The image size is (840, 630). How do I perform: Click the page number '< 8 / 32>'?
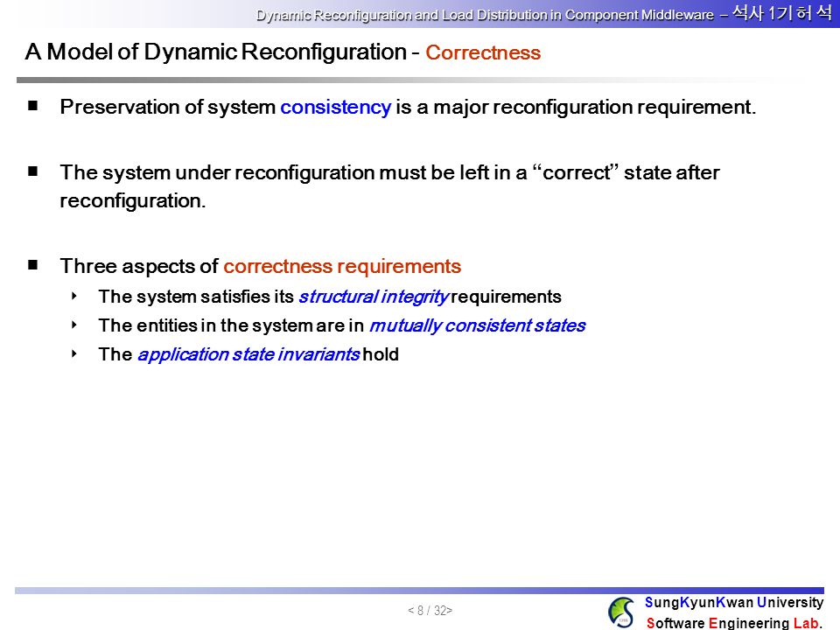pyautogui.click(x=430, y=611)
